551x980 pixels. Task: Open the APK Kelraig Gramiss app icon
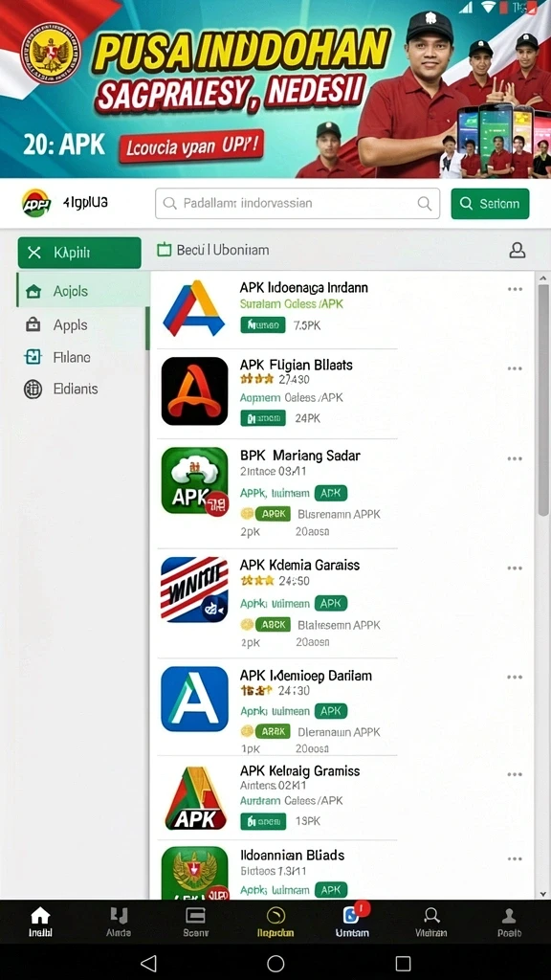(x=195, y=799)
